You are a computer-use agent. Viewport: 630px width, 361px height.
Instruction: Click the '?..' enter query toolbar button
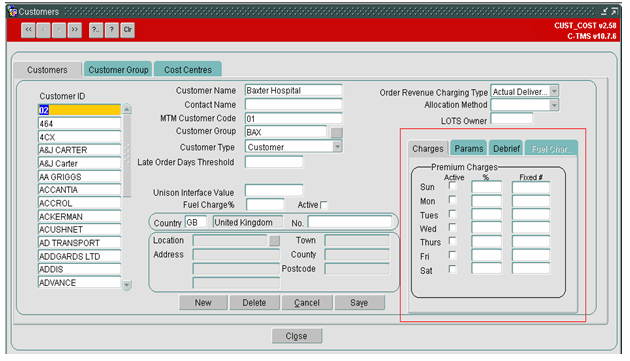[x=96, y=30]
